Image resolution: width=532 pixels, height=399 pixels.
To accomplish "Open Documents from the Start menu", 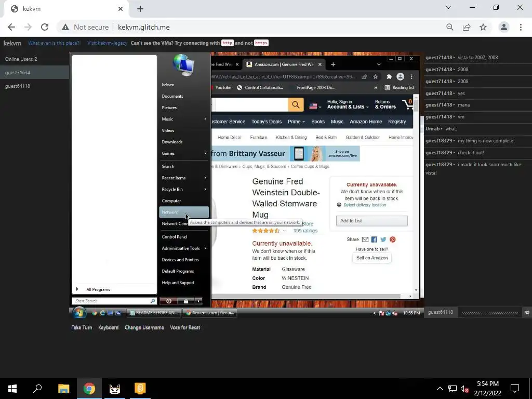I will (x=172, y=96).
